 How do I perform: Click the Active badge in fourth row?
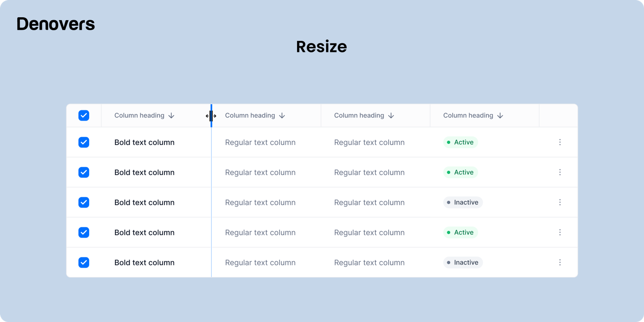click(461, 232)
